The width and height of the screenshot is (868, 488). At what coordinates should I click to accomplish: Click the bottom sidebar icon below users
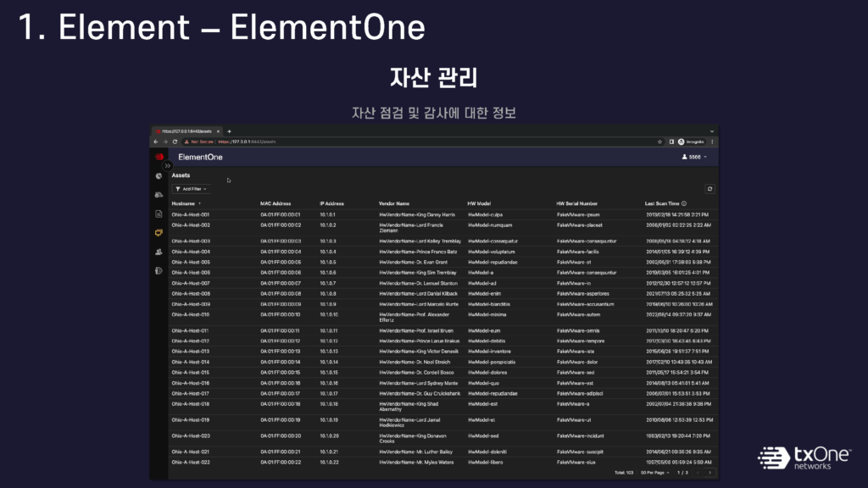pyautogui.click(x=159, y=270)
